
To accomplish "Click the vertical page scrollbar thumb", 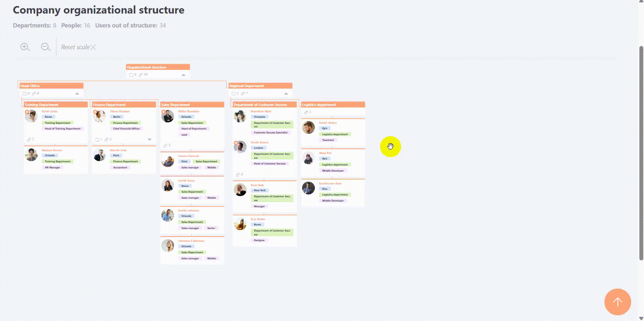I will point(641,153).
